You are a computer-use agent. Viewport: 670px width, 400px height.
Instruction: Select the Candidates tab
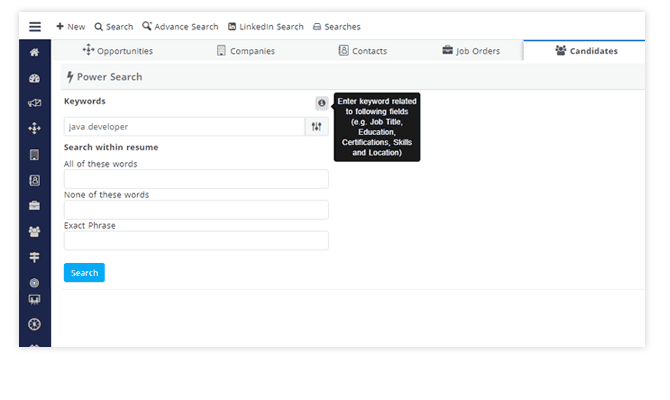(586, 51)
